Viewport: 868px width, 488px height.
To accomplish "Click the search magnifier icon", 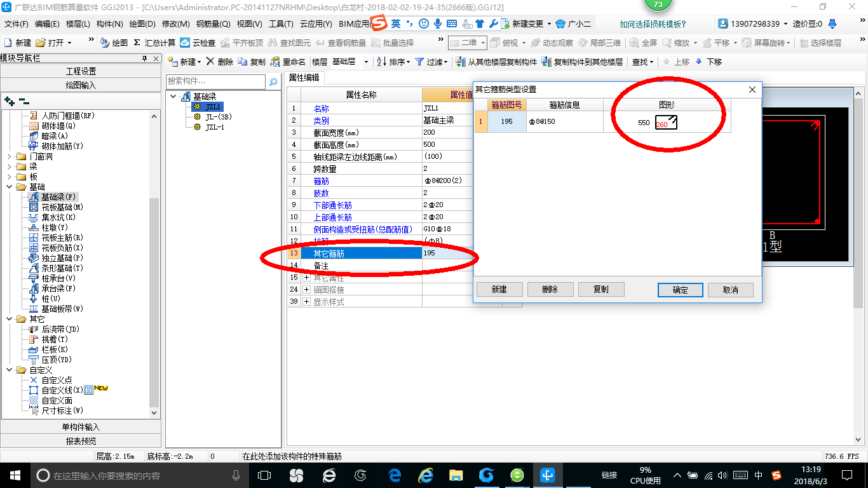I will pos(273,82).
